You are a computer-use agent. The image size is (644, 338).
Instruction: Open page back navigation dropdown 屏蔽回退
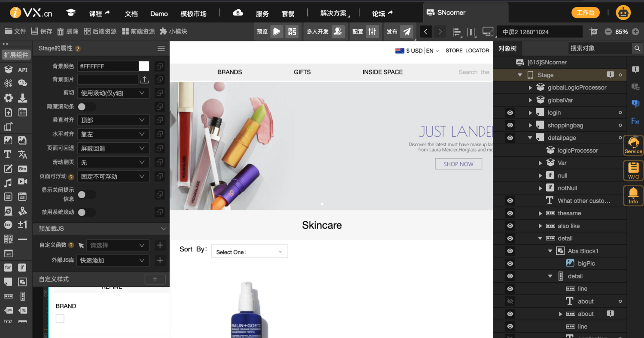(113, 148)
